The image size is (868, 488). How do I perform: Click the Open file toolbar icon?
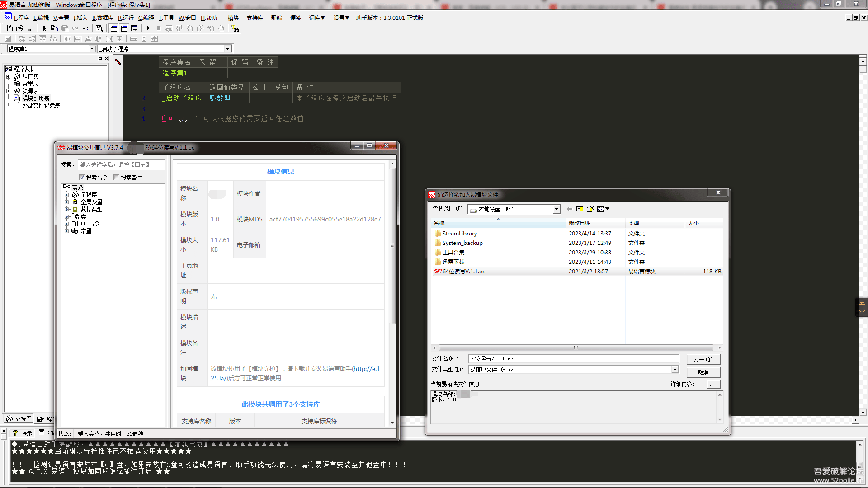coord(19,28)
